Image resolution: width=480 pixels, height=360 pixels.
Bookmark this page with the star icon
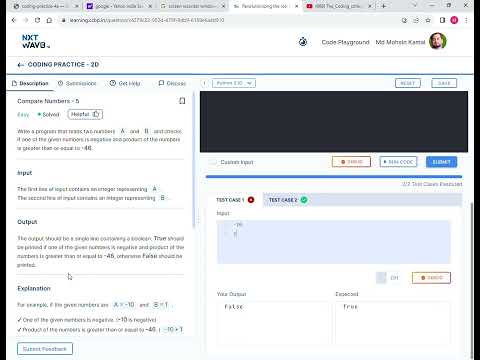(x=428, y=20)
